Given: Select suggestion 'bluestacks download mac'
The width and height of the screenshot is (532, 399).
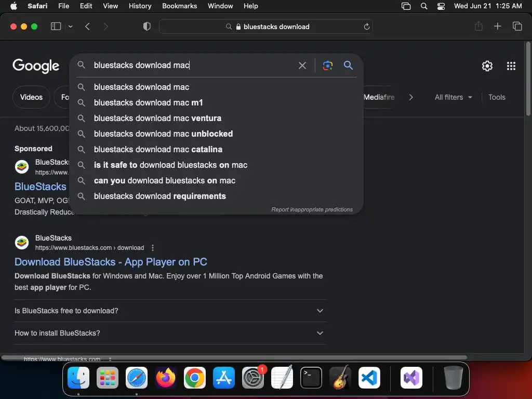Looking at the screenshot, I should click(x=217, y=87).
